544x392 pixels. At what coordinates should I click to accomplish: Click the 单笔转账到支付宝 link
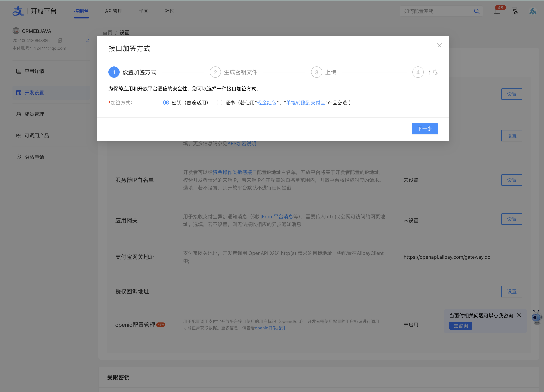click(306, 102)
